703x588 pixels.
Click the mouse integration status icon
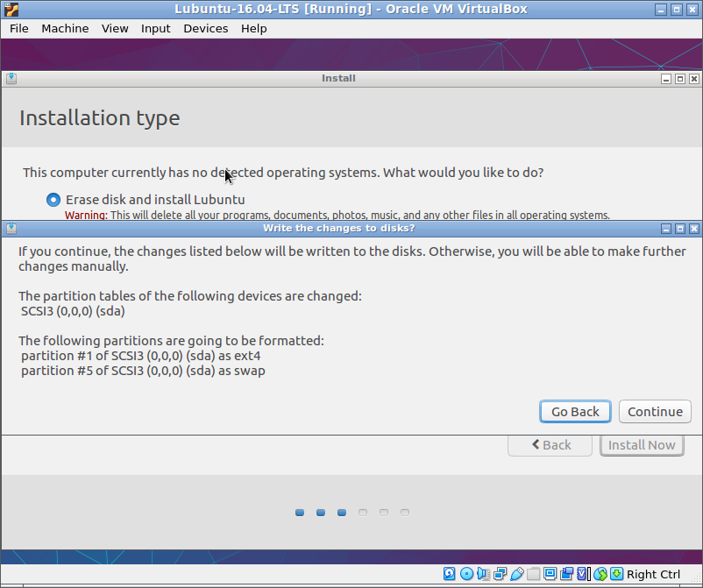point(600,574)
